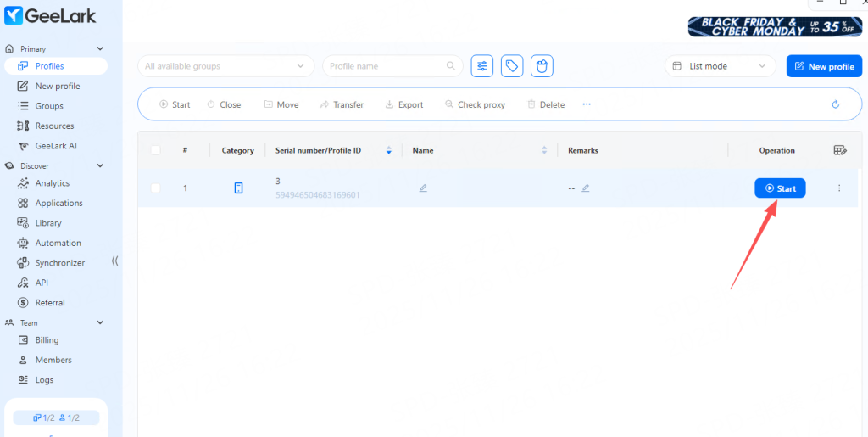Screen dimensions: 868x437
Task: Collapse sidebar with double chevron icon
Action: pyautogui.click(x=115, y=262)
